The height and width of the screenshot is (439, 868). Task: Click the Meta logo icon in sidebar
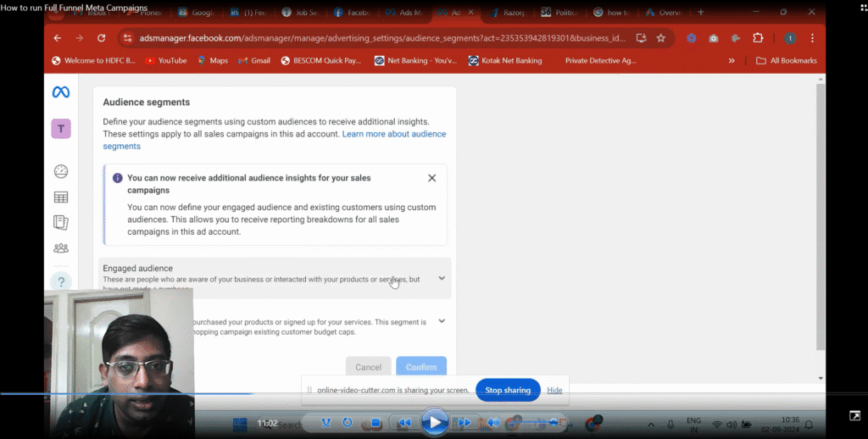[x=61, y=92]
